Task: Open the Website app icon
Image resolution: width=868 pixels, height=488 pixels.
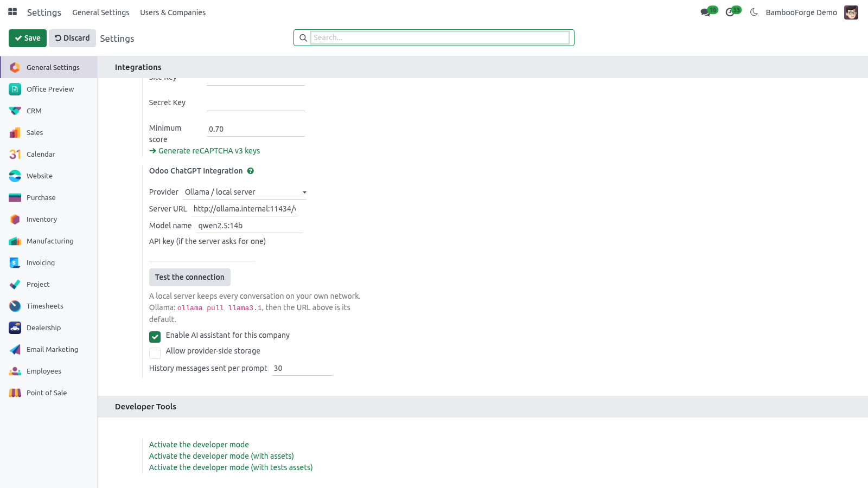Action: 15,176
